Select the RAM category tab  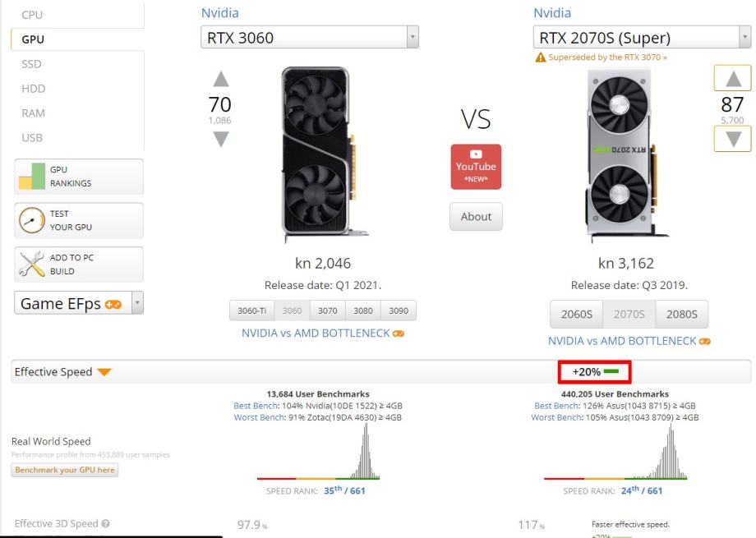click(34, 113)
